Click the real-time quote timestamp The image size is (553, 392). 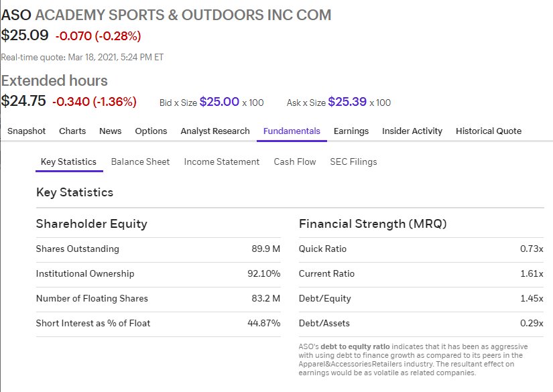click(x=82, y=57)
